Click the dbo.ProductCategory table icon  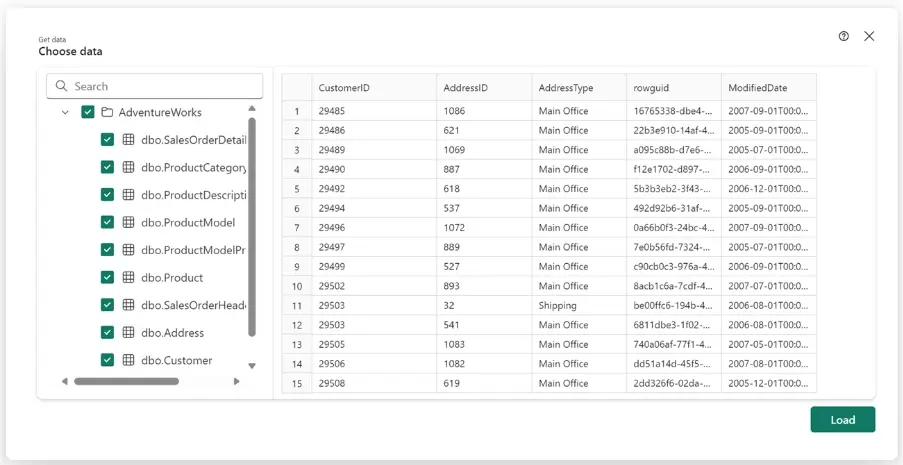click(128, 167)
